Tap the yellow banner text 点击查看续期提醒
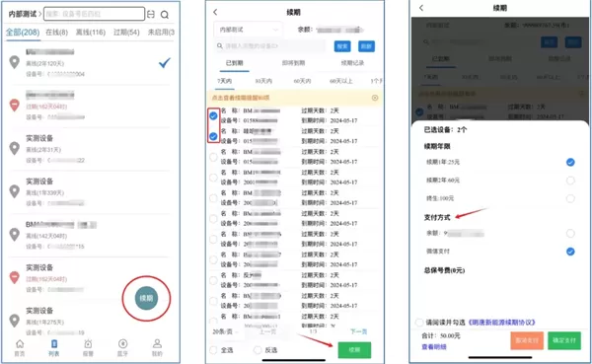The height and width of the screenshot is (364, 592). (x=241, y=98)
